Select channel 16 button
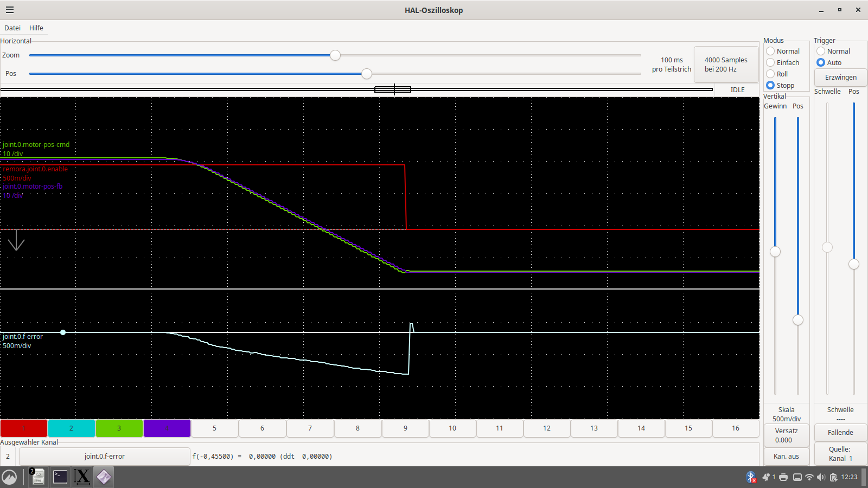868x488 pixels. tap(736, 428)
